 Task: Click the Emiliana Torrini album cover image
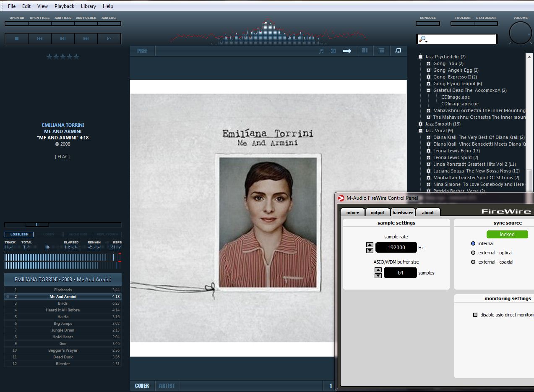268,218
